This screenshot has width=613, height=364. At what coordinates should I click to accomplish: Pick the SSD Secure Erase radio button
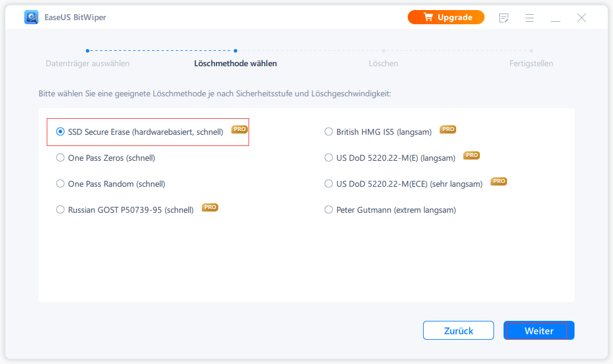[x=60, y=132]
